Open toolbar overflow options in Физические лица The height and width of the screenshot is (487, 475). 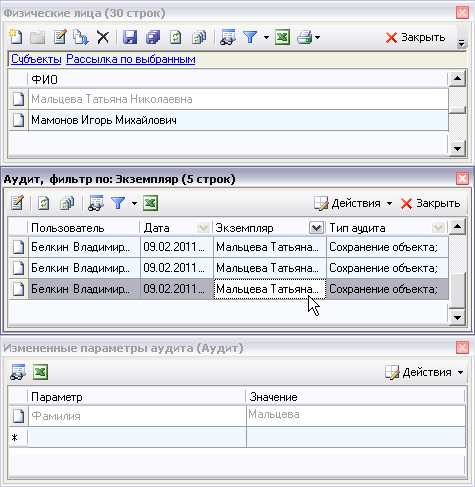[x=461, y=42]
